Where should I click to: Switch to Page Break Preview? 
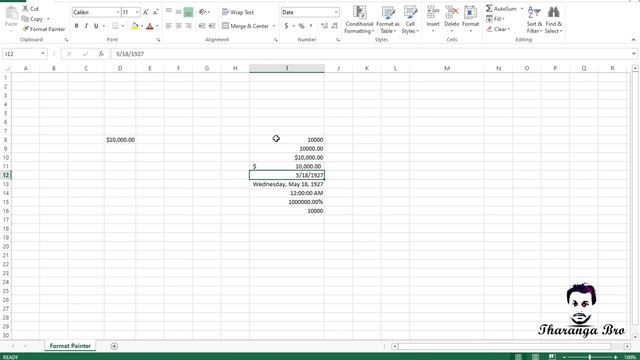click(552, 357)
